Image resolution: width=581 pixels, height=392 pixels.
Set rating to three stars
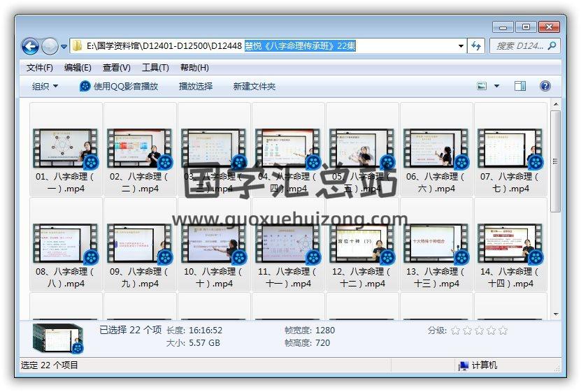[479, 331]
